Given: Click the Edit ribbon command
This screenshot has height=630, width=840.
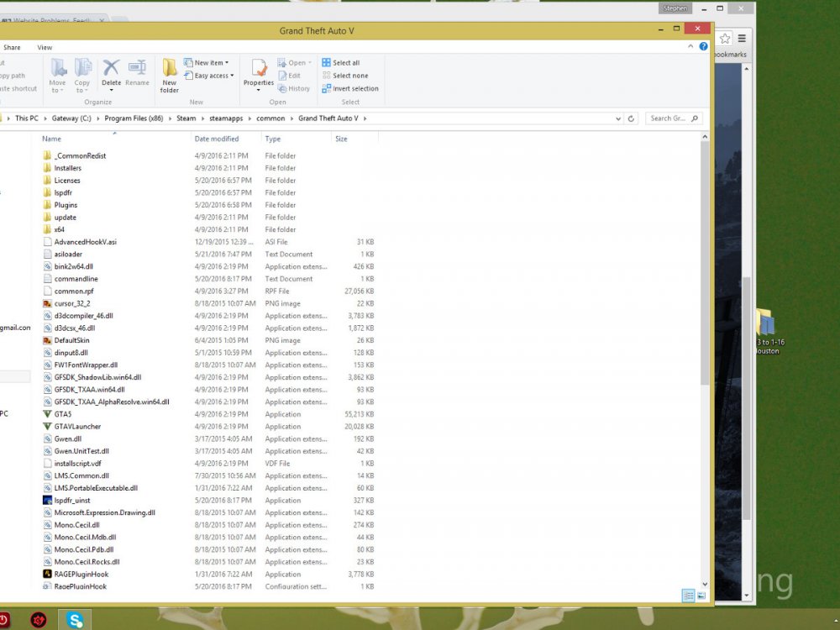Looking at the screenshot, I should pos(289,76).
